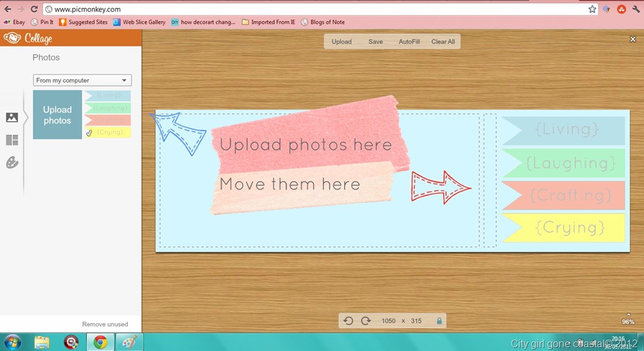Select the {Living} thumbnail in Photos

tap(108, 96)
